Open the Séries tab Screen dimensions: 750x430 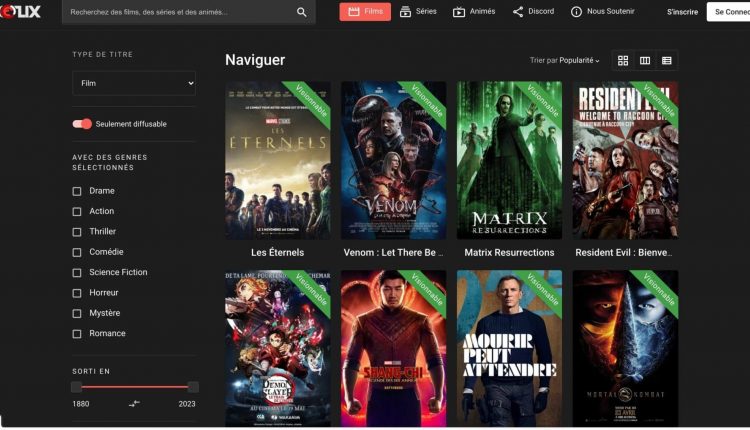coord(418,11)
